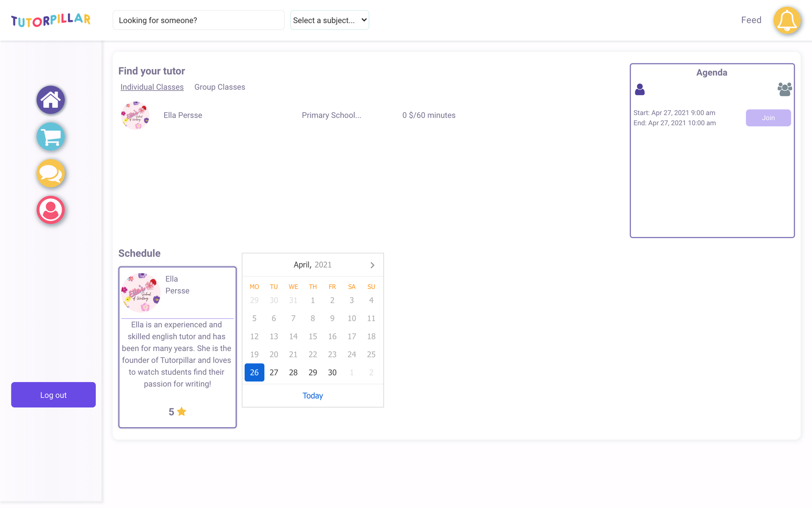Screen dimensions: 812x508
Task: Click the Agenda heading
Action: pyautogui.click(x=712, y=73)
